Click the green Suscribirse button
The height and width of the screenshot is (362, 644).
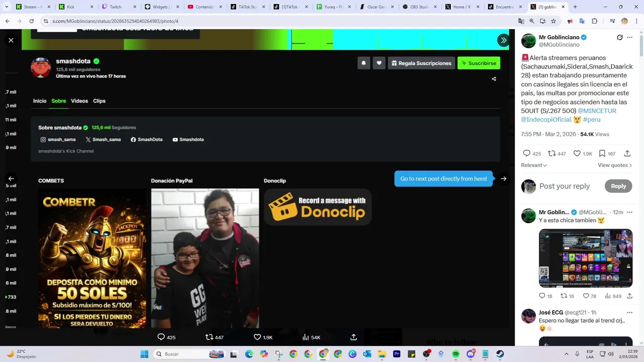[x=479, y=63]
